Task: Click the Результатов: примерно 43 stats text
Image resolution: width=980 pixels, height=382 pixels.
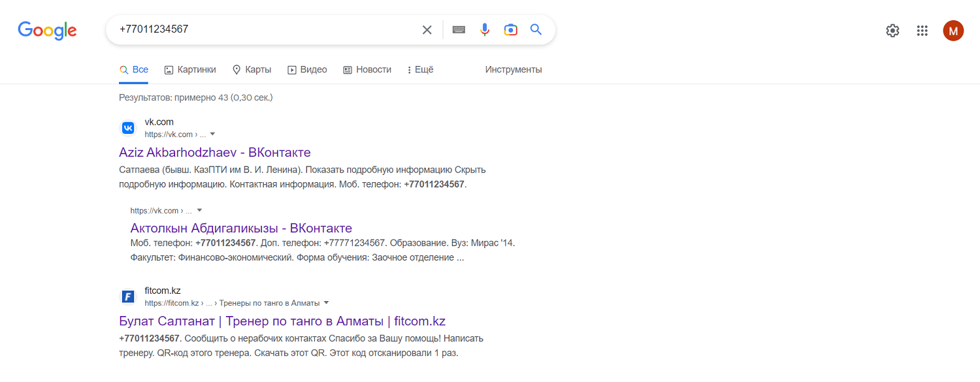Action: click(195, 97)
